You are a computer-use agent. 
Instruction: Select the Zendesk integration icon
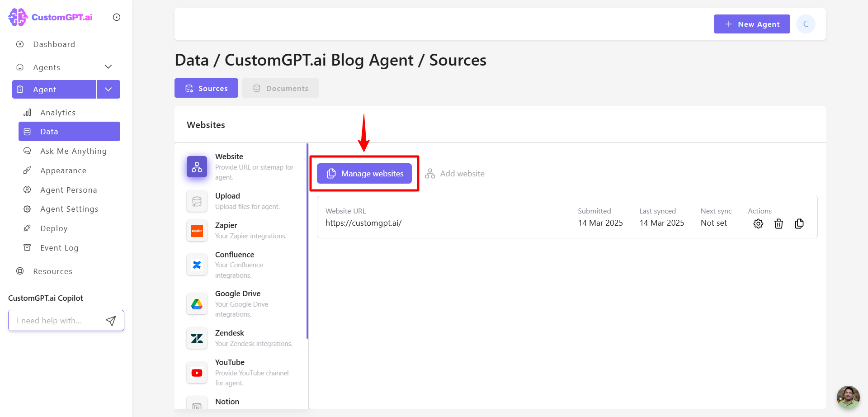point(197,338)
